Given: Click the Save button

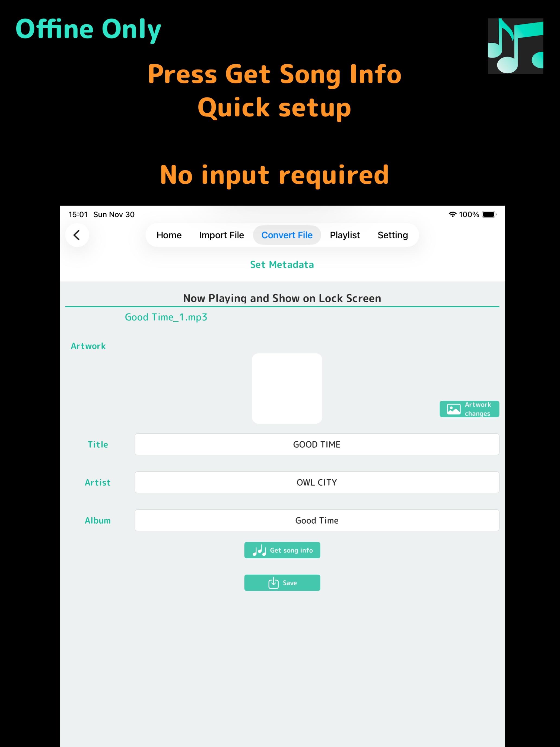Looking at the screenshot, I should tap(282, 583).
